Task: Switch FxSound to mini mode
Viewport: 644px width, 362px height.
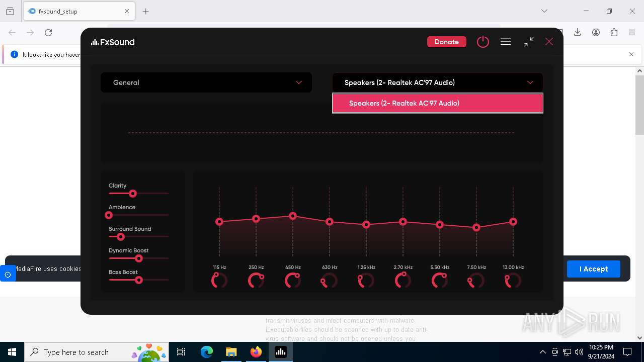Action: point(528,42)
